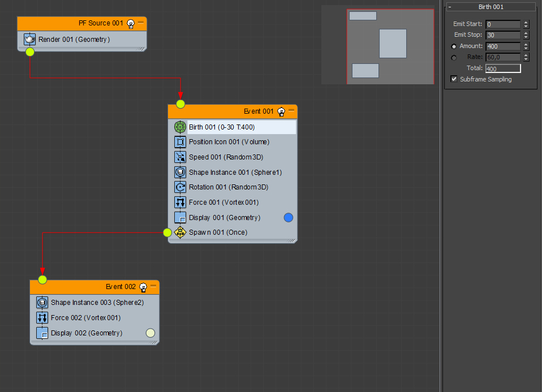The image size is (542, 392).
Task: Click the Force 001 Vortex icon
Action: click(180, 203)
